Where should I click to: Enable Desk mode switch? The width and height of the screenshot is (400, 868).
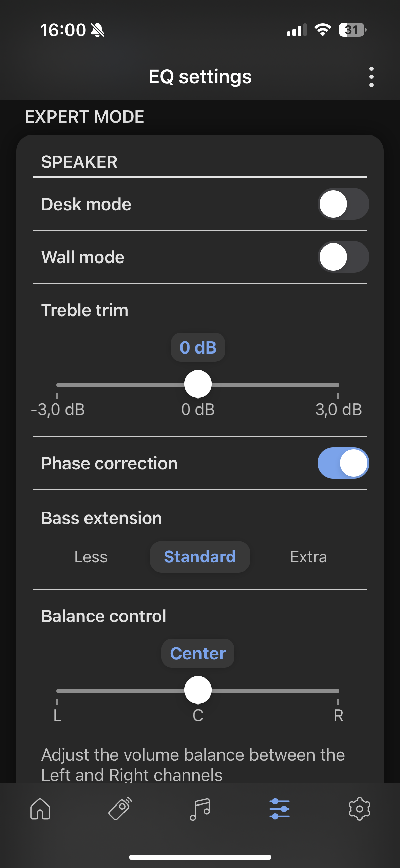pyautogui.click(x=343, y=204)
